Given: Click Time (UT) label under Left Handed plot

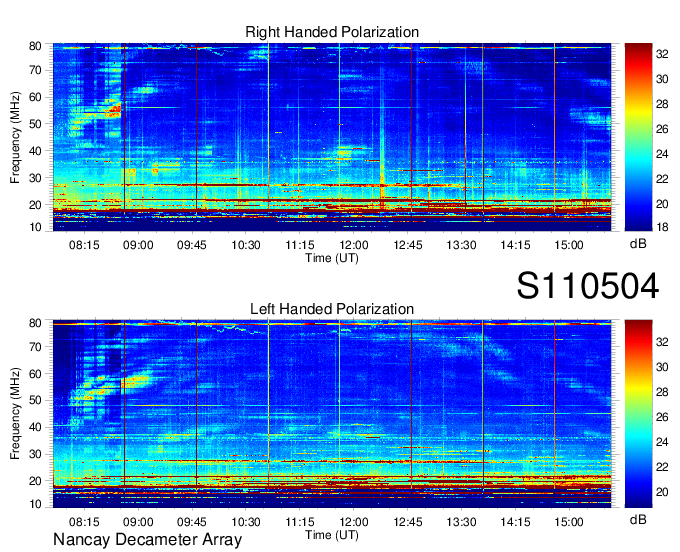Looking at the screenshot, I should click(x=332, y=535).
